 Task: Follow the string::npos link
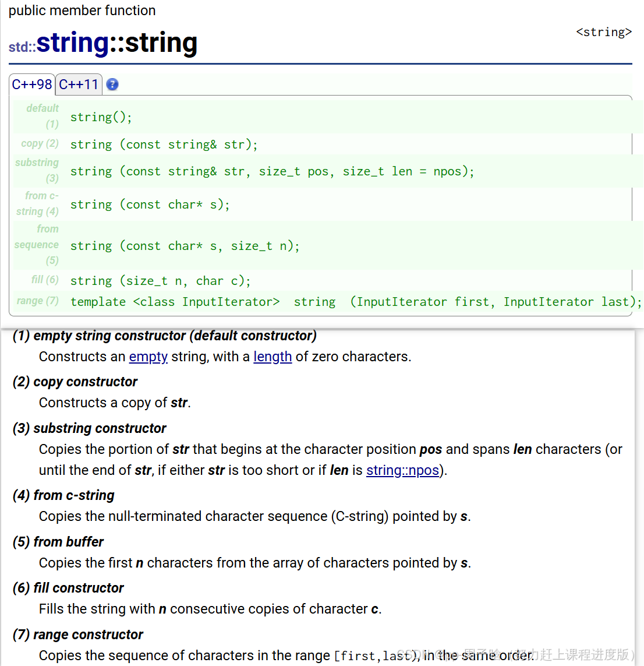pyautogui.click(x=402, y=470)
